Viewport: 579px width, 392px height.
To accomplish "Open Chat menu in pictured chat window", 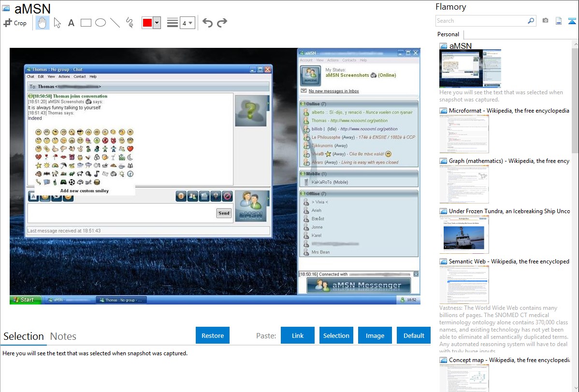I will pos(30,76).
